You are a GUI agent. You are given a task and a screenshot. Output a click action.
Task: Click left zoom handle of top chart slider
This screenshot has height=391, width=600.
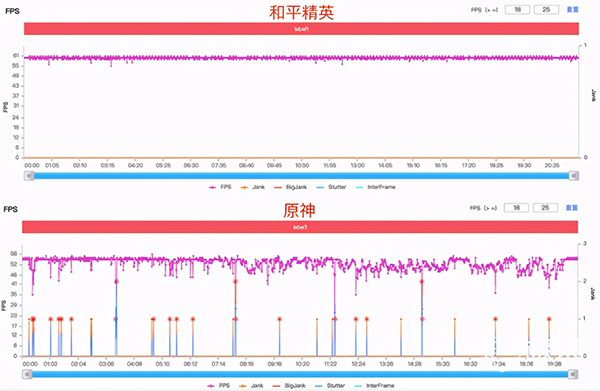point(29,176)
